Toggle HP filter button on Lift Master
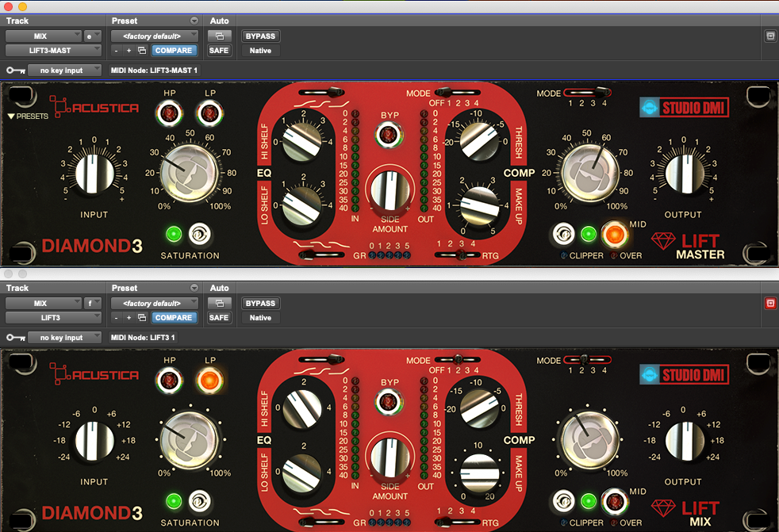This screenshot has height=532, width=779. pyautogui.click(x=169, y=113)
